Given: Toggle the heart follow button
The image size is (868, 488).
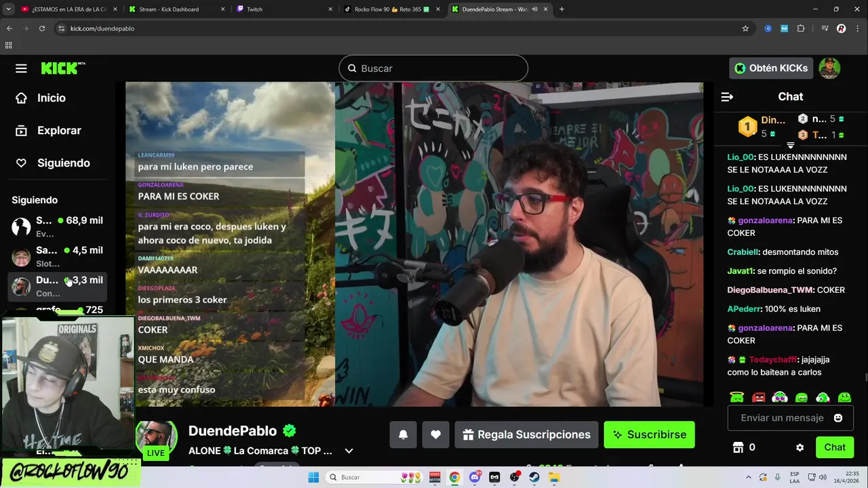Looking at the screenshot, I should pos(435,434).
